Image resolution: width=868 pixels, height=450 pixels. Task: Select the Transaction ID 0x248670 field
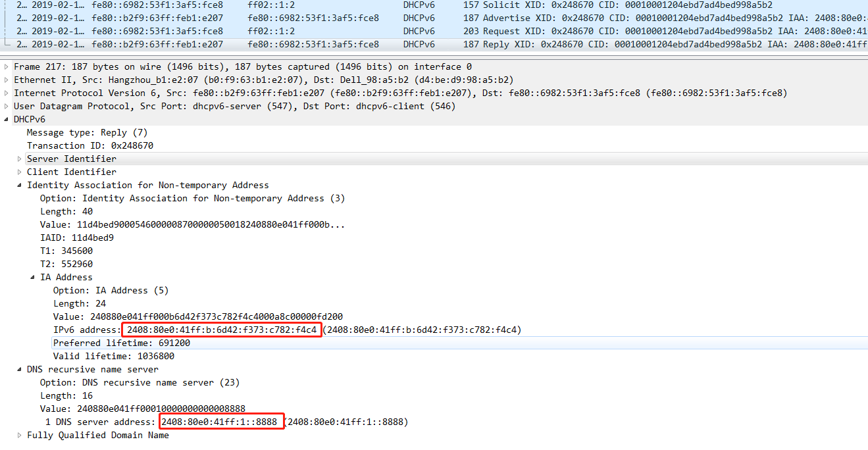[x=93, y=145]
